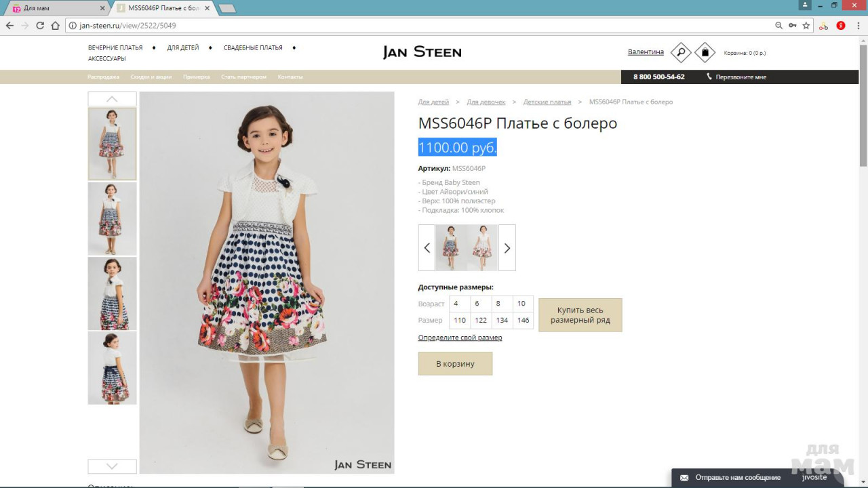868x488 pixels.
Task: Open the shopping bag cart icon
Action: (705, 52)
